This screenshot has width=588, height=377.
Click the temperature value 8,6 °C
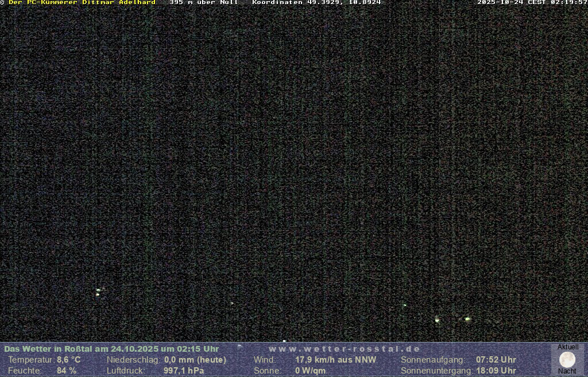pos(68,360)
